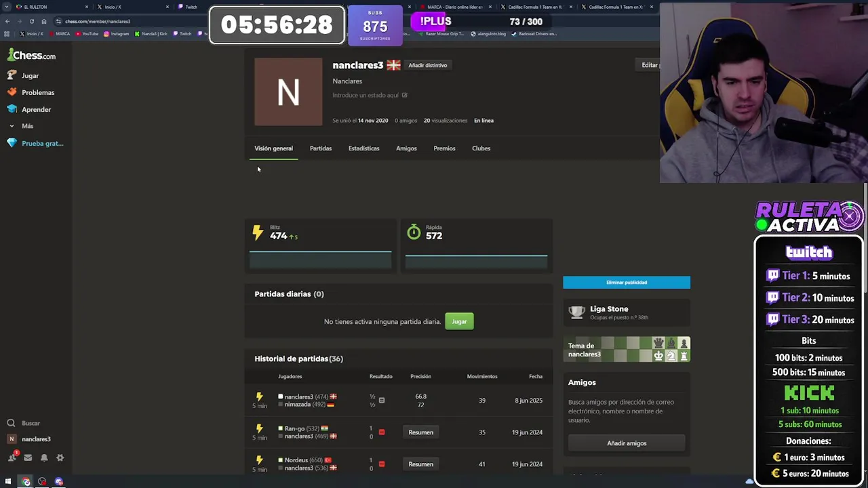Click precision 66.8 value in first game

pyautogui.click(x=420, y=396)
